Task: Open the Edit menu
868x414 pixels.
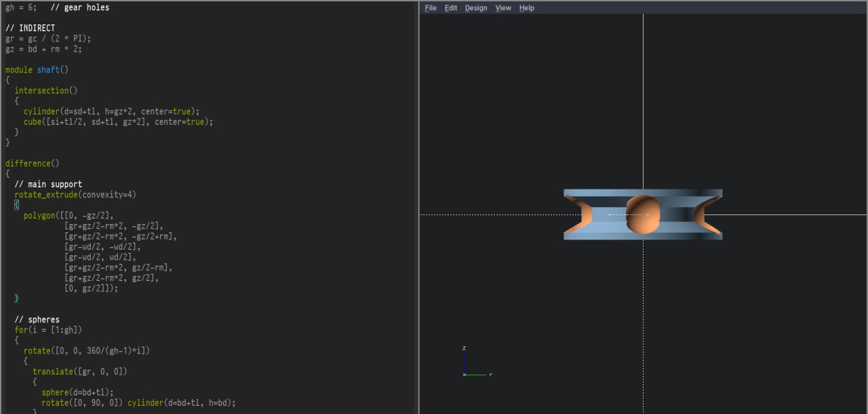Action: (x=450, y=8)
